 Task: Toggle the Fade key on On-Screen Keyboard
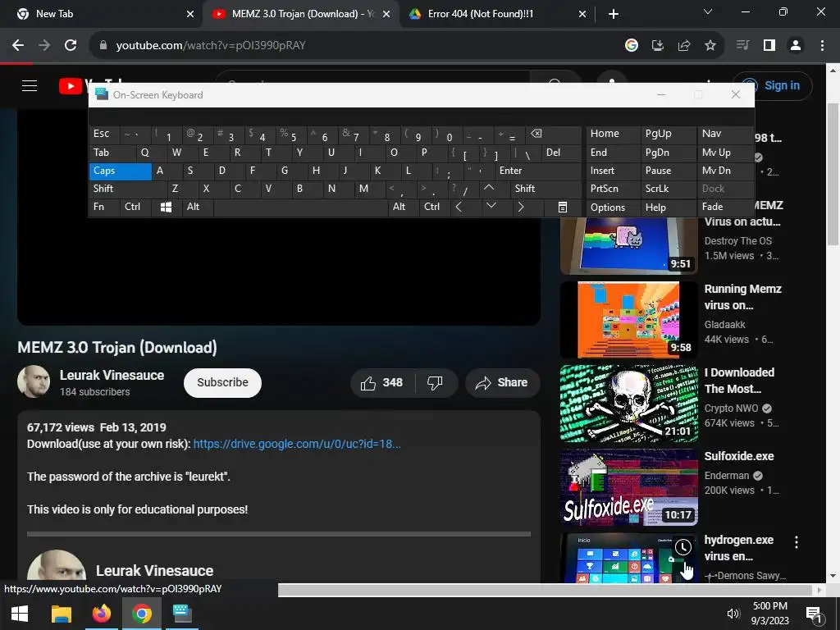coord(725,208)
